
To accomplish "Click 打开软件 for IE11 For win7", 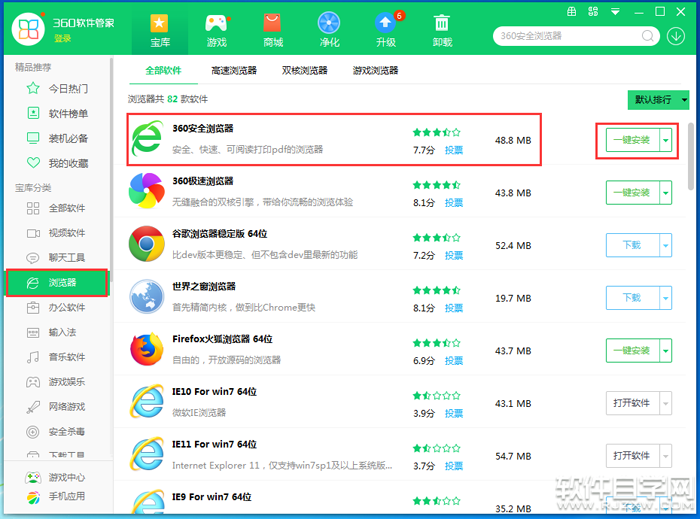I will [633, 456].
